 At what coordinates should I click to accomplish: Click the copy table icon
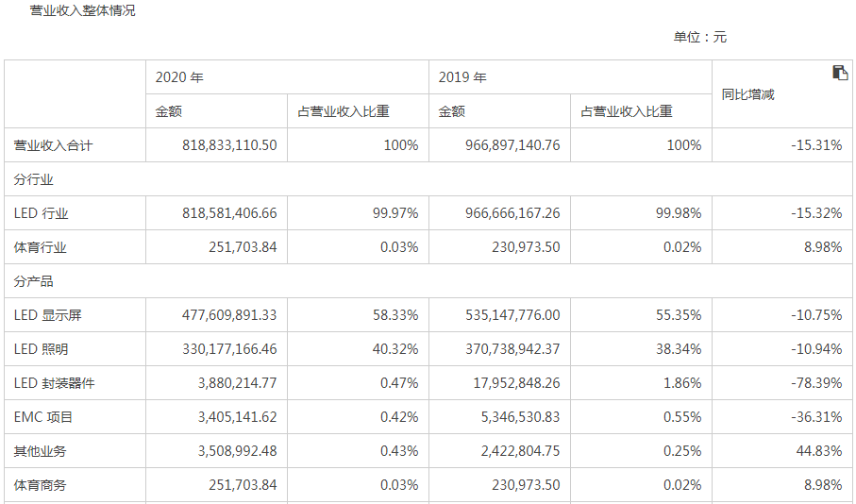tap(840, 73)
